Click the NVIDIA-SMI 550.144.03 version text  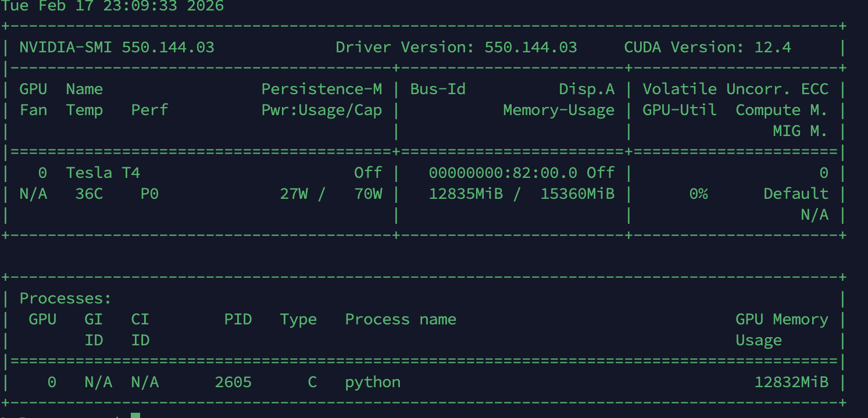pos(117,47)
